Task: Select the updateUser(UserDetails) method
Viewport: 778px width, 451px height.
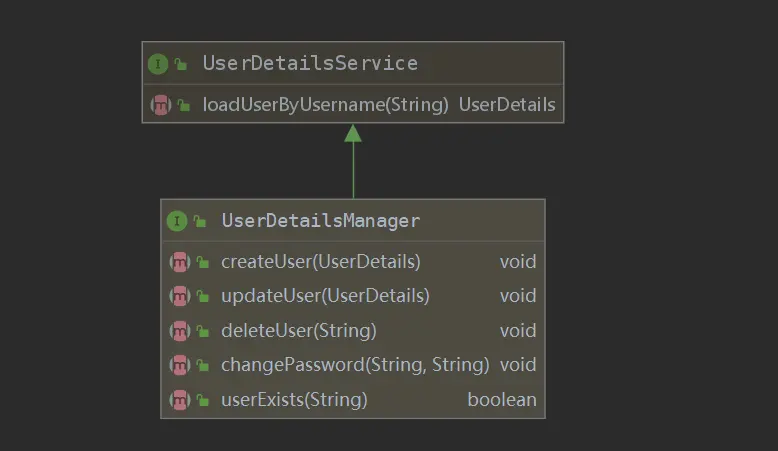Action: (325, 296)
